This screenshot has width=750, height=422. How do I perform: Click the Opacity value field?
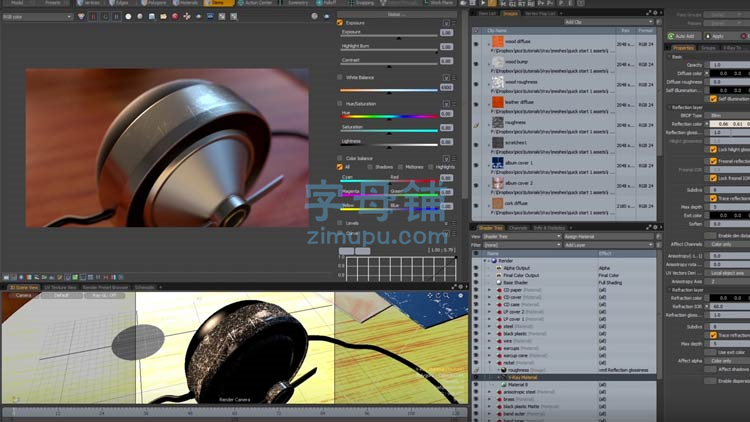click(x=730, y=65)
